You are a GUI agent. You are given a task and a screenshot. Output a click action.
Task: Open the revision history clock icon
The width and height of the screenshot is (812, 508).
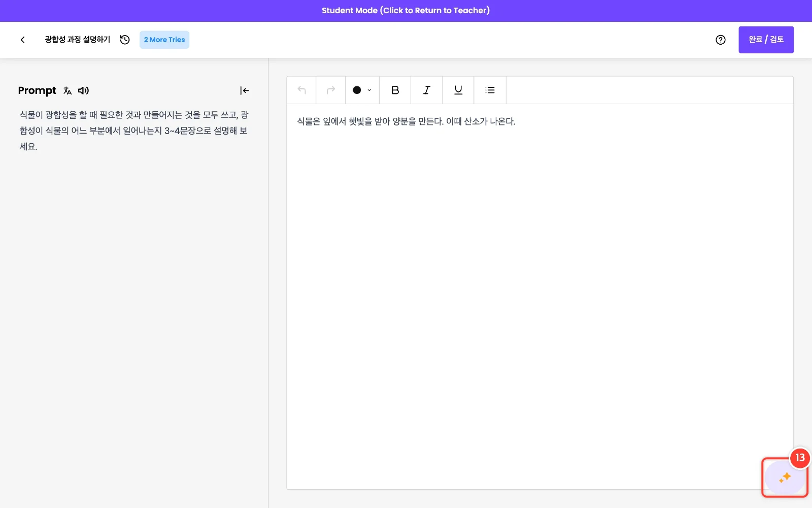point(125,40)
